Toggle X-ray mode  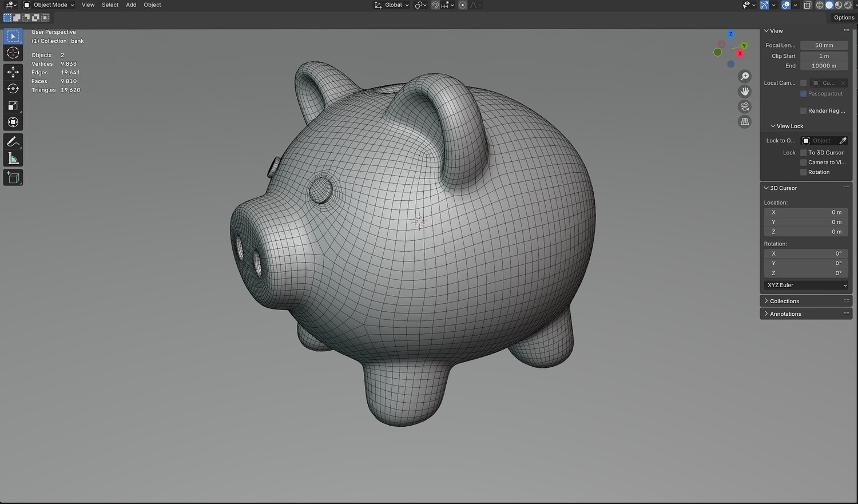807,5
